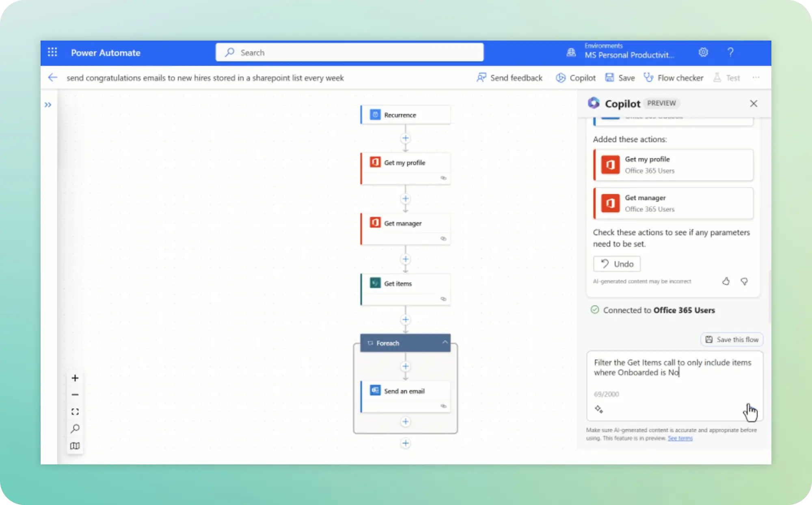Viewport: 812px width, 505px height.
Task: Zoom in on the canvas
Action: click(75, 378)
